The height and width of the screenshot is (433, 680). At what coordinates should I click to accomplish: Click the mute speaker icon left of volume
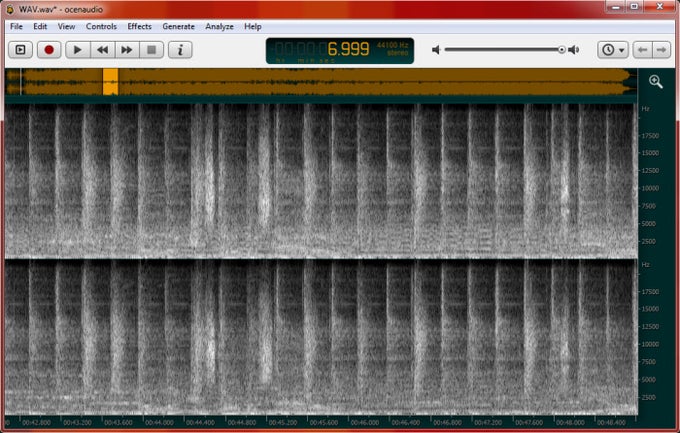[x=436, y=50]
